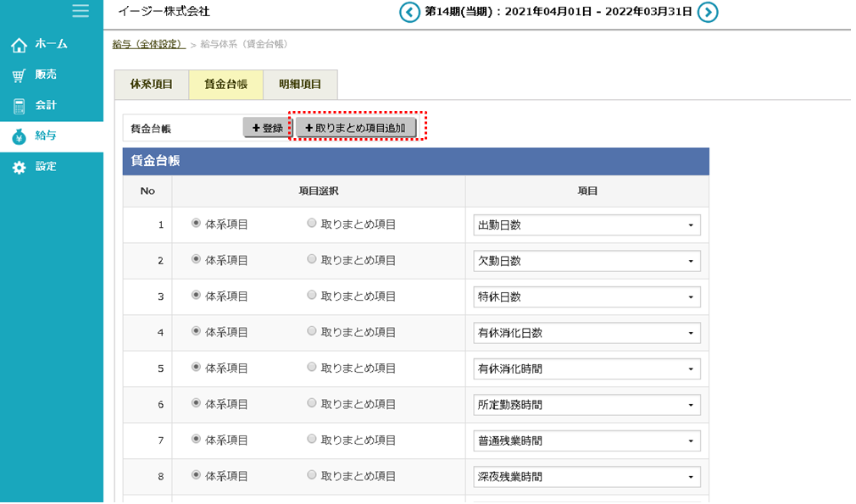The image size is (856, 504).
Task: Select 取りまとめ項目 radio in row 1
Action: [312, 224]
